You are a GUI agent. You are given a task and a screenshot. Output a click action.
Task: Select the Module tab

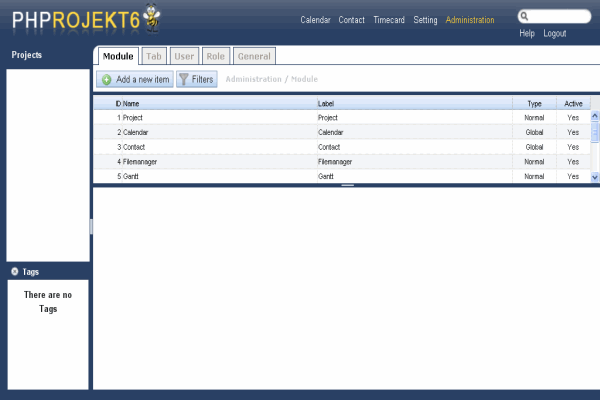pyautogui.click(x=118, y=56)
